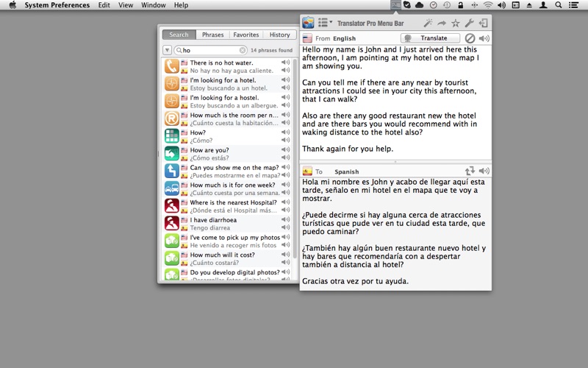Screen dimensions: 588x368
Task: Select the phrase 'Where is the nearest Hospital?'
Action: pyautogui.click(x=233, y=202)
